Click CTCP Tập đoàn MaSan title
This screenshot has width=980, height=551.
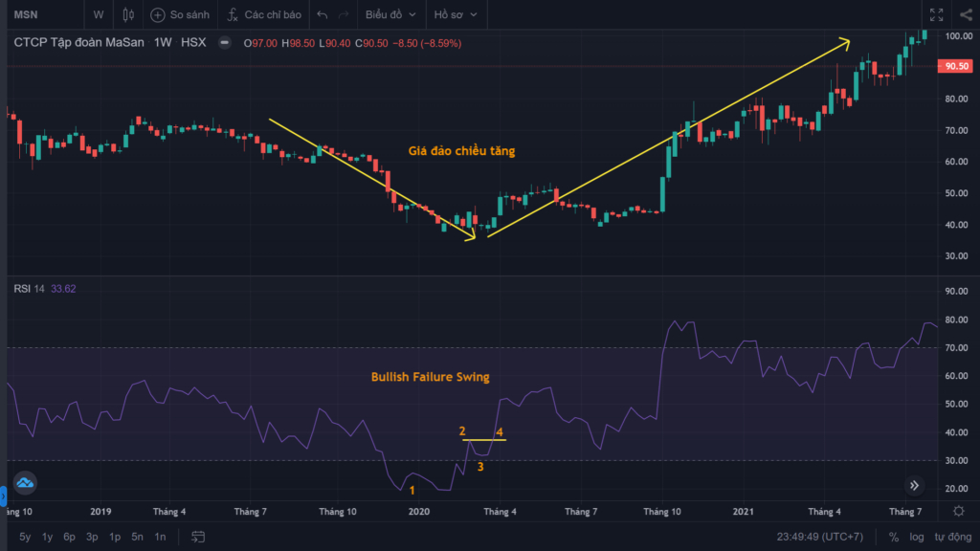pyautogui.click(x=78, y=42)
